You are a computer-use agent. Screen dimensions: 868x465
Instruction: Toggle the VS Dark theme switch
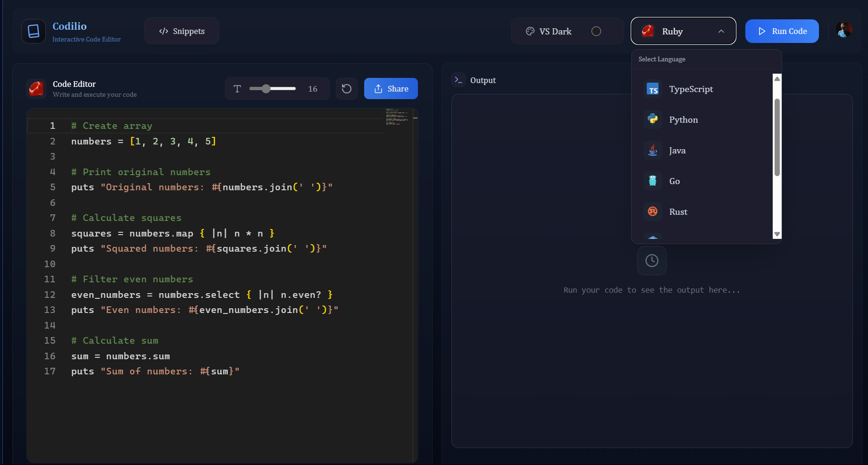[x=596, y=31]
